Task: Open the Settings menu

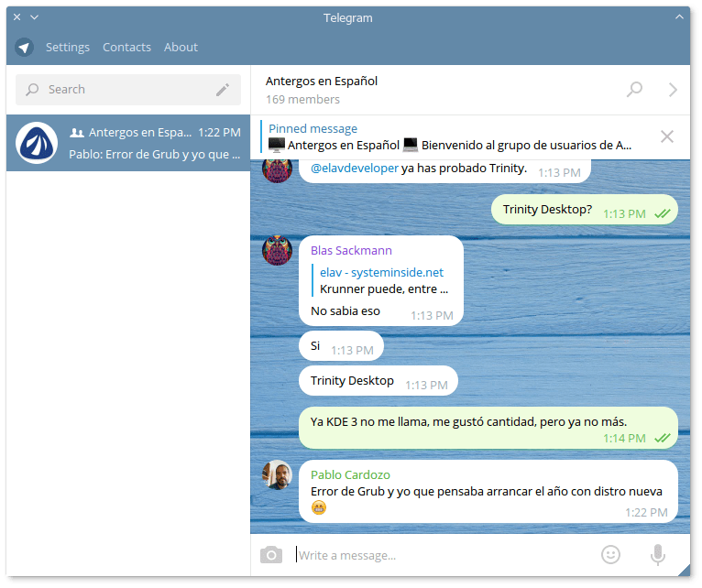Action: pos(68,47)
